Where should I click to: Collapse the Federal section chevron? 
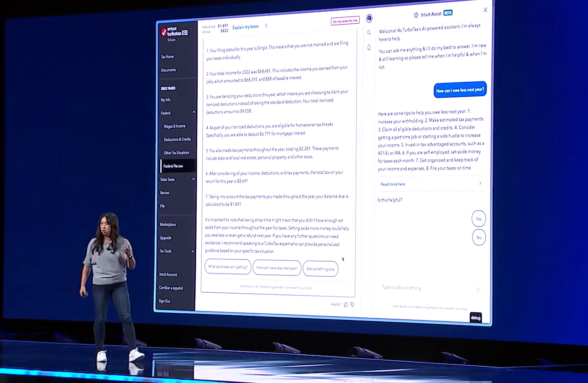(194, 112)
